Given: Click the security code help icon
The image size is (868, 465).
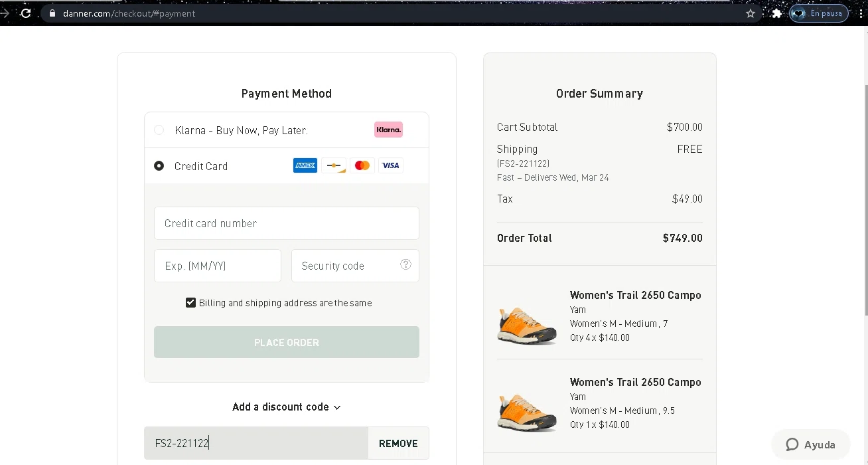Looking at the screenshot, I should 405,264.
